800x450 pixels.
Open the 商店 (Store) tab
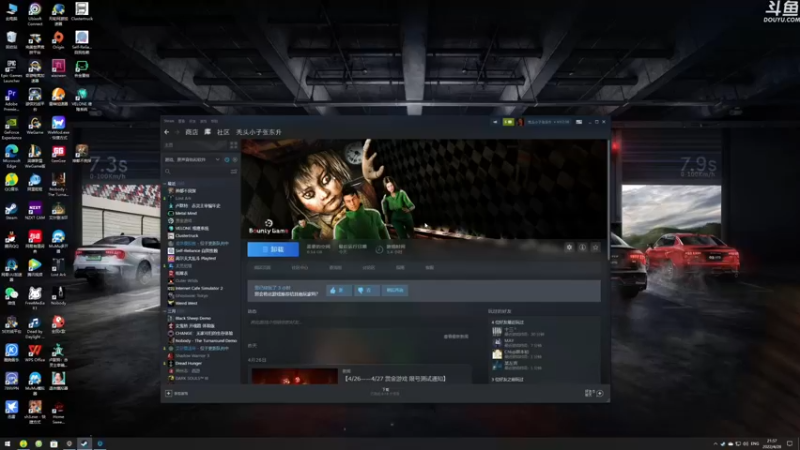coord(191,132)
